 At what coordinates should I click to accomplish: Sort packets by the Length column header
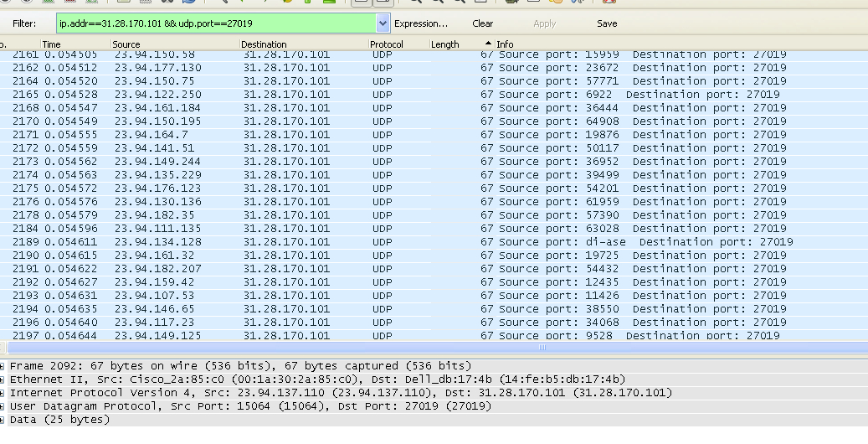pos(462,44)
